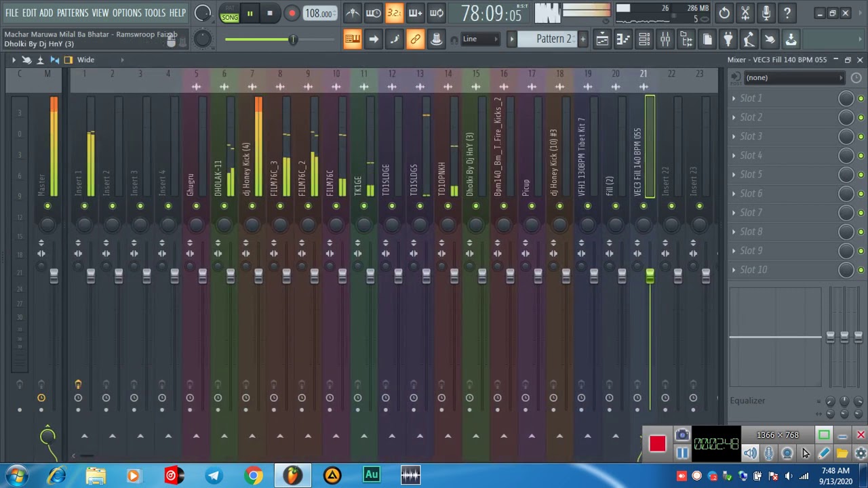Viewport: 868px width, 488px height.
Task: Open the (none) input source dropdown
Action: click(794, 78)
